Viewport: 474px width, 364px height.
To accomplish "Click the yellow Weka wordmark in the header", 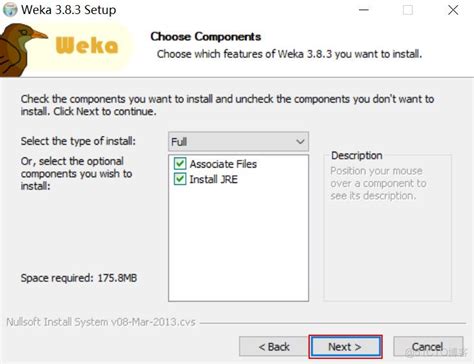I will pyautogui.click(x=87, y=45).
